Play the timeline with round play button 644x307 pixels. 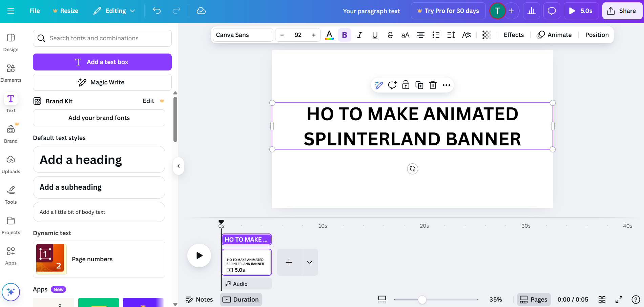199,255
